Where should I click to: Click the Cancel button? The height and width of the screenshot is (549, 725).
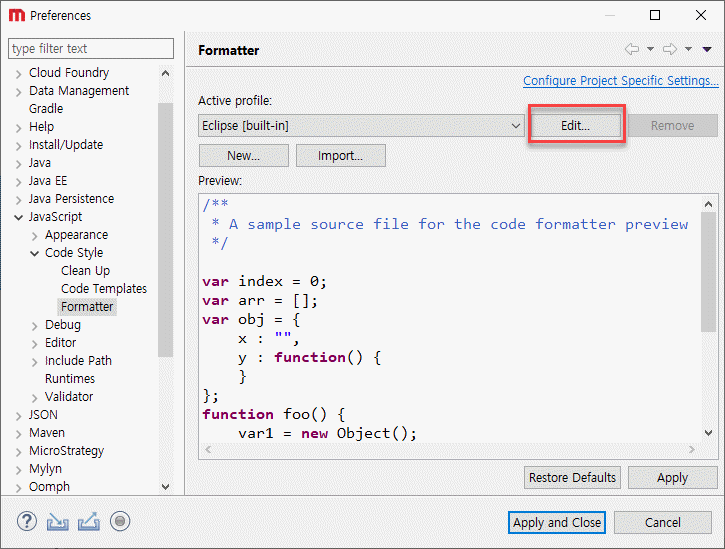(x=663, y=523)
